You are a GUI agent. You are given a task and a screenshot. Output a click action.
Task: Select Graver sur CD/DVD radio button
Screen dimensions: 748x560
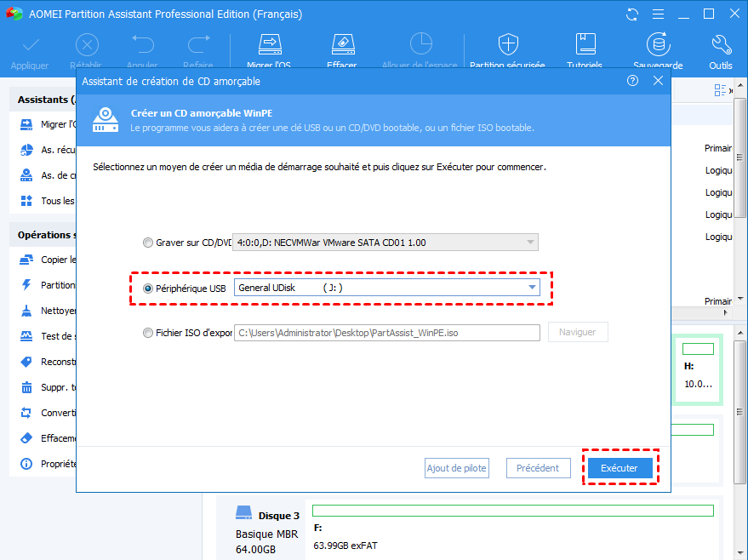pos(148,243)
